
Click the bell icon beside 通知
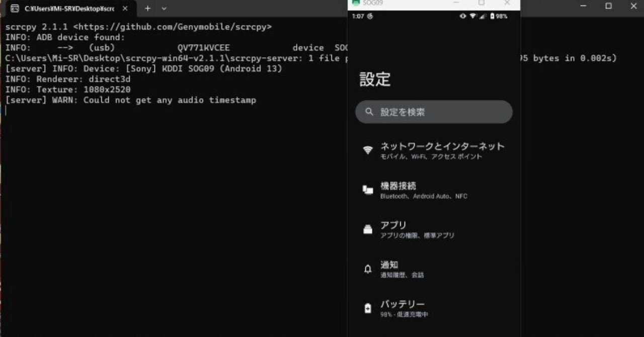368,269
